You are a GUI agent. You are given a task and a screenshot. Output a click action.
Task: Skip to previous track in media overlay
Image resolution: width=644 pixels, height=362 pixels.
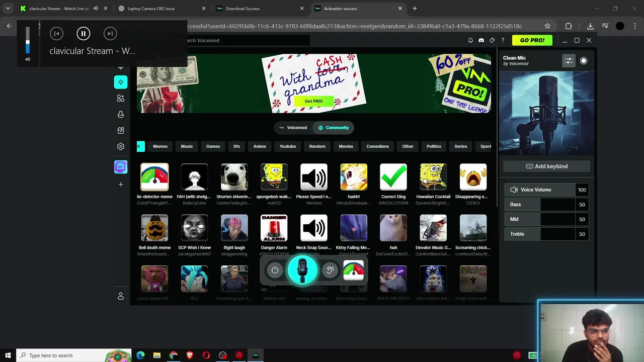pos(56,34)
